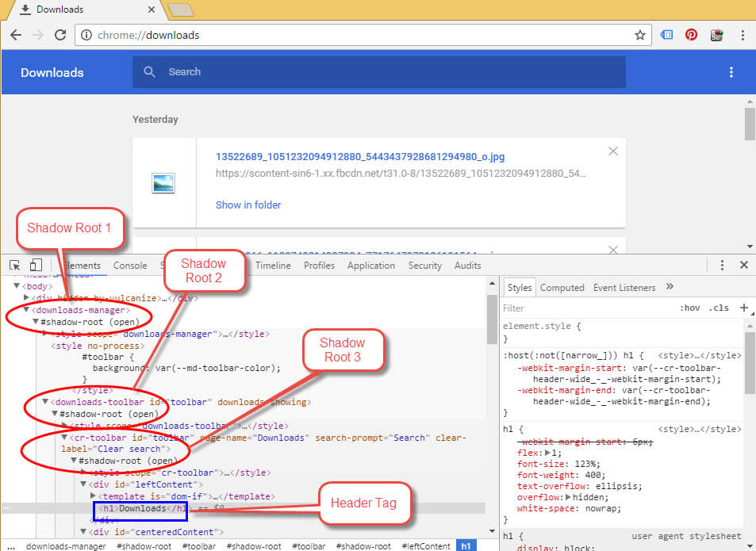Collapse the div leftContent node

click(x=83, y=484)
